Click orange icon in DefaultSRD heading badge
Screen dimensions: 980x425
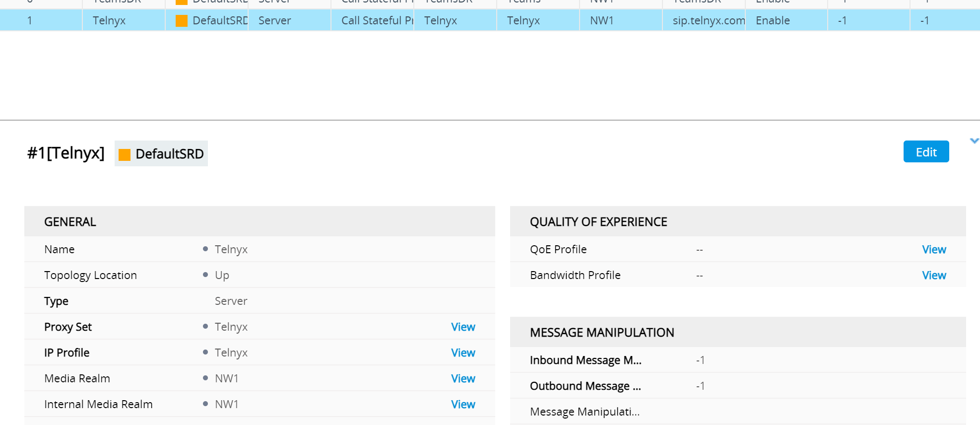(125, 154)
